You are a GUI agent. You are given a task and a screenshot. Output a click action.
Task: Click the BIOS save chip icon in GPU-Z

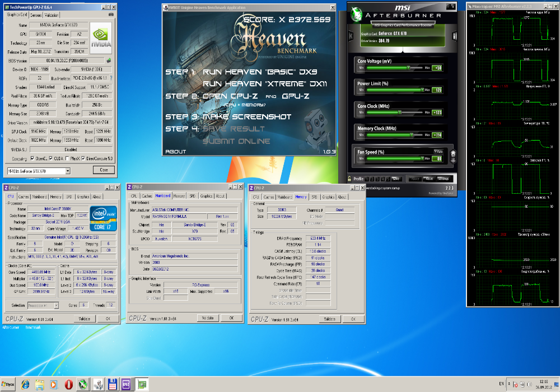coord(109,60)
